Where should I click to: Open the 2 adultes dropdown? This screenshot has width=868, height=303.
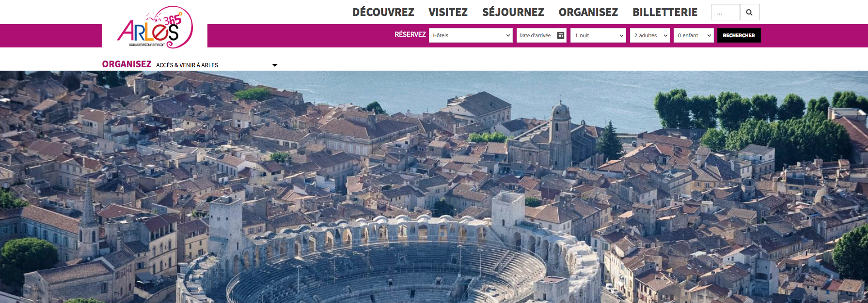650,35
